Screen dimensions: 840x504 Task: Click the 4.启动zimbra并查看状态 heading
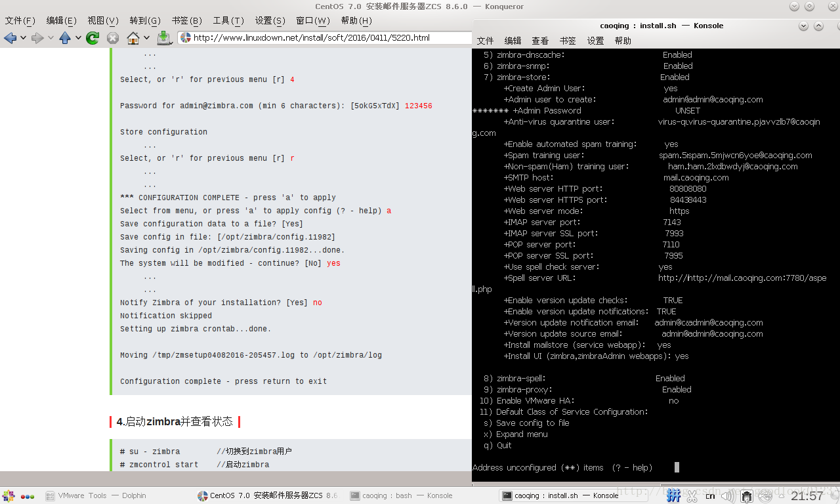[x=175, y=421]
